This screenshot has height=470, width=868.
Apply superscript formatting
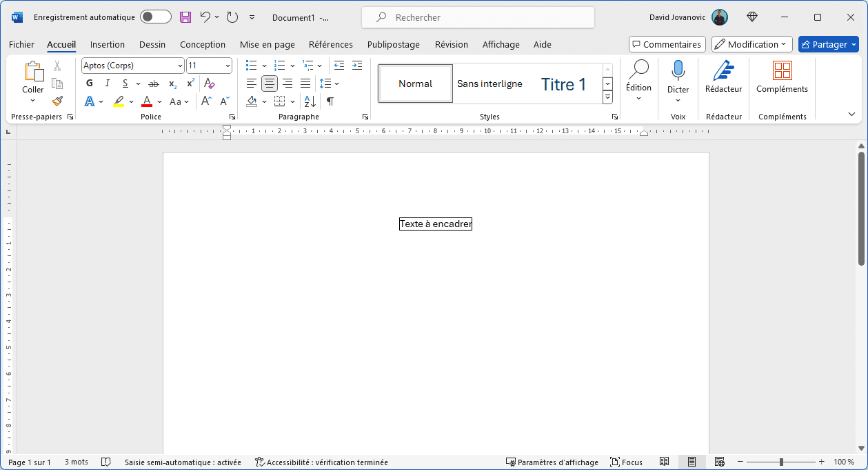pyautogui.click(x=190, y=84)
